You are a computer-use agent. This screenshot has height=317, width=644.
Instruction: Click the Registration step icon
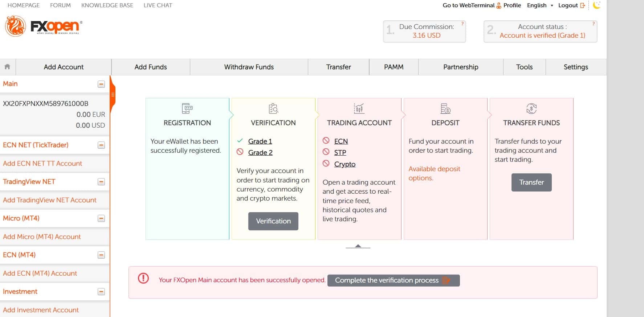(187, 108)
